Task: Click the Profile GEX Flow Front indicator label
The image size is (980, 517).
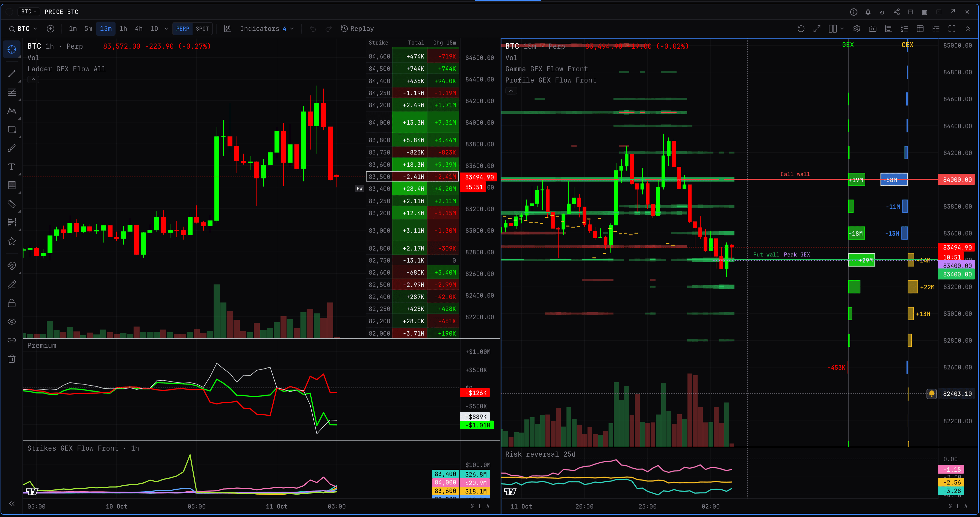Action: click(x=550, y=80)
